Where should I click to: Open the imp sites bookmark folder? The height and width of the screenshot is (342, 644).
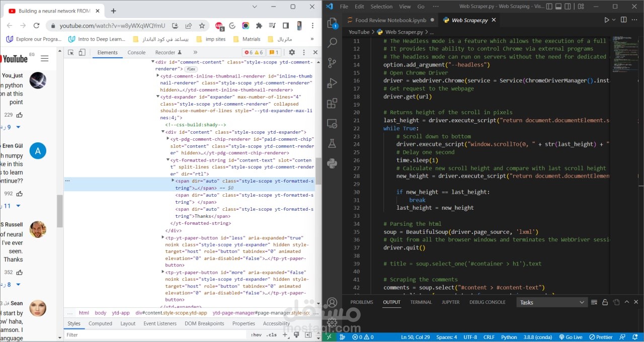pyautogui.click(x=211, y=39)
